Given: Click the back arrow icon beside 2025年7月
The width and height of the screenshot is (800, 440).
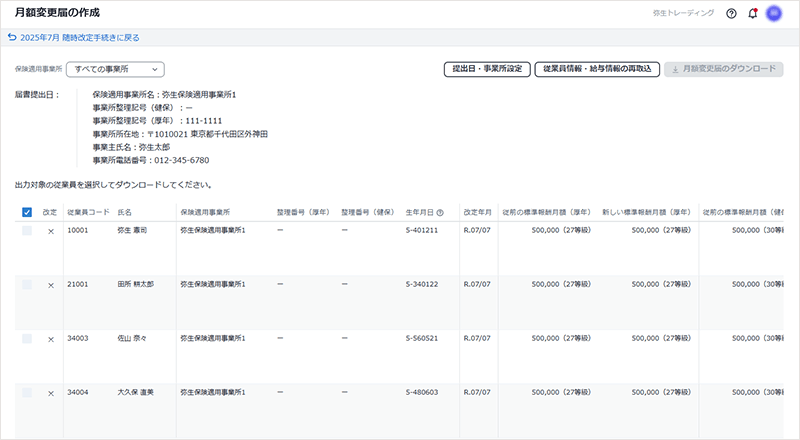Looking at the screenshot, I should click(x=11, y=38).
